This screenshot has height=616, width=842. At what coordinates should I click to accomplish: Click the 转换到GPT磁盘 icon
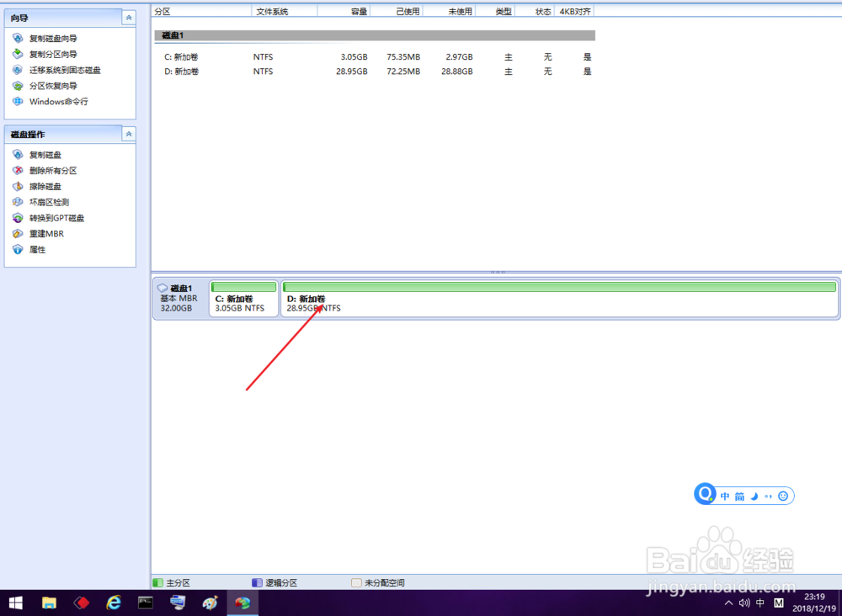pos(18,218)
